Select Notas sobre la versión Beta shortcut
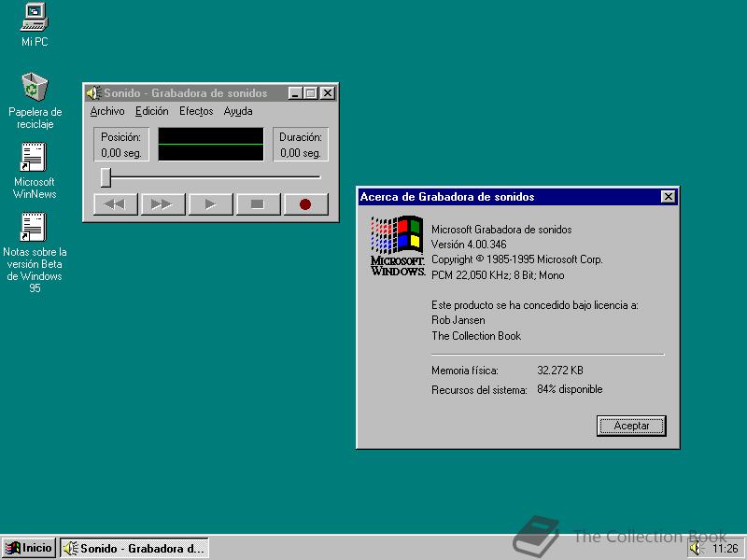Screen dimensions: 747x560 click(35, 252)
